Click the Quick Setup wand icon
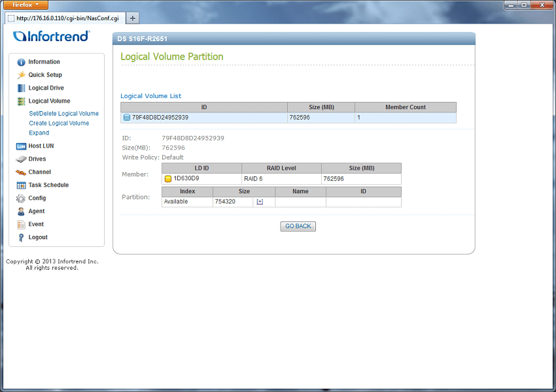Screen dimensions: 556x392 pyautogui.click(x=22, y=75)
